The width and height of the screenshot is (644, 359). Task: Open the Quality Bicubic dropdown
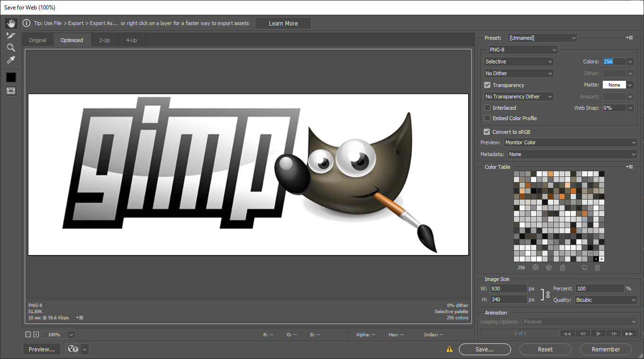[606, 300]
